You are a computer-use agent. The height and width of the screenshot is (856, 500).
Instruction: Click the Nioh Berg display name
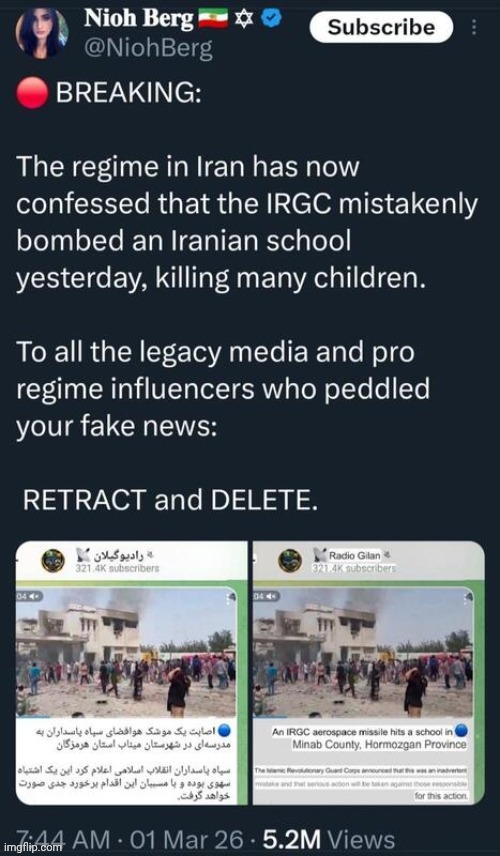[139, 20]
